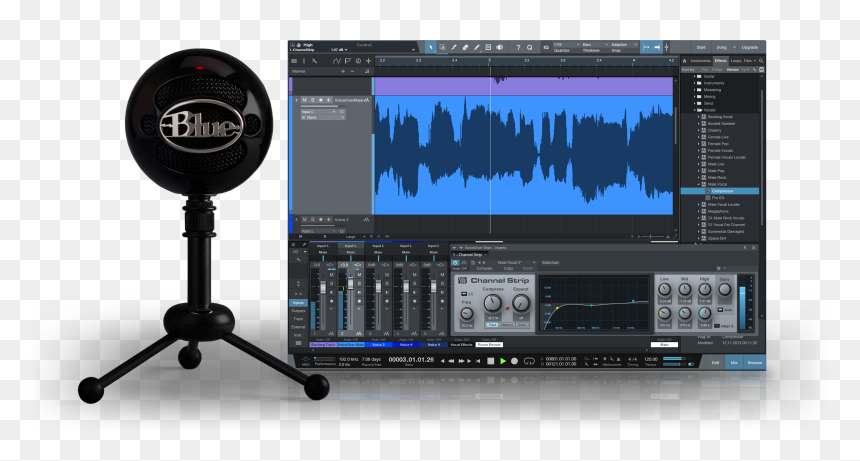The width and height of the screenshot is (860, 461).
Task: Toggle Solo on VoiceOverMain track
Action: click(313, 100)
